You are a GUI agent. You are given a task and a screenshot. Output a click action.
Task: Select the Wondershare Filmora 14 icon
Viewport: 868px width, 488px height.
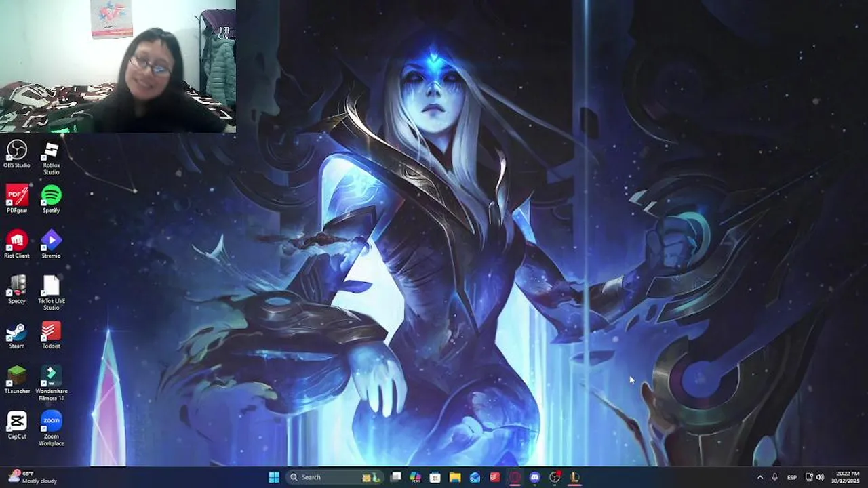(x=52, y=383)
